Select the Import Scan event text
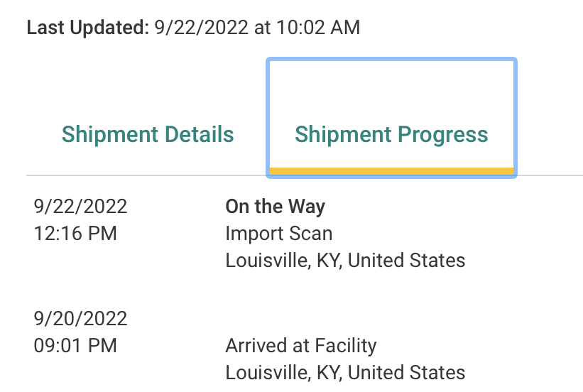Viewport: 583px width, 392px height. point(278,233)
